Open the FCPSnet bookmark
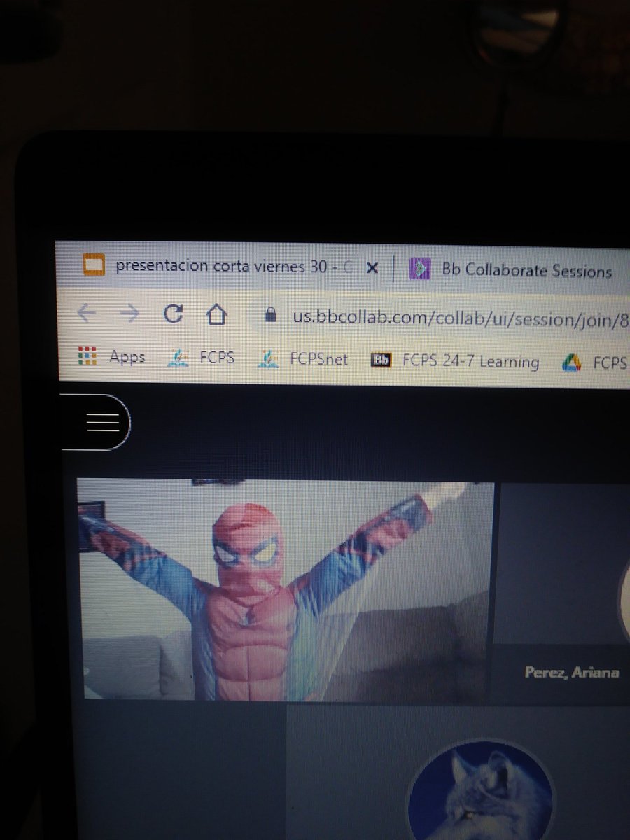This screenshot has width=630, height=840. click(x=304, y=360)
